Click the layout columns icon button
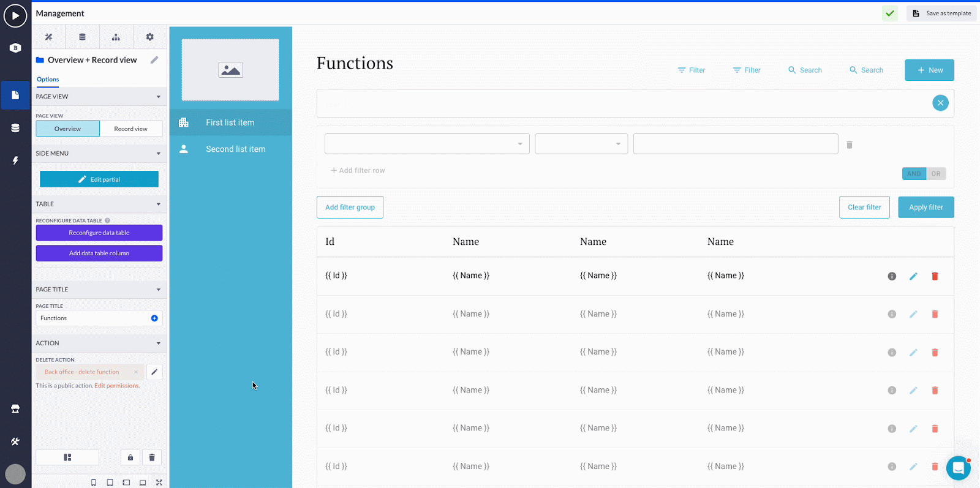Viewport: 980px width, 488px height. point(67,457)
